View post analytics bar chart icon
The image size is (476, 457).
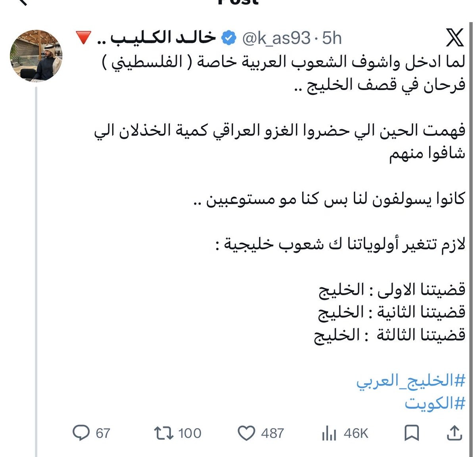click(329, 433)
